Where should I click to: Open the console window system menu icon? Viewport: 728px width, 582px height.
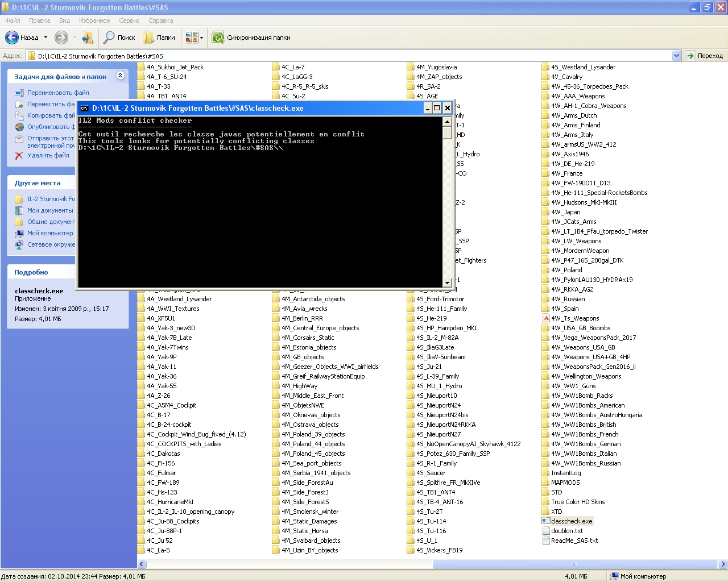pos(84,108)
